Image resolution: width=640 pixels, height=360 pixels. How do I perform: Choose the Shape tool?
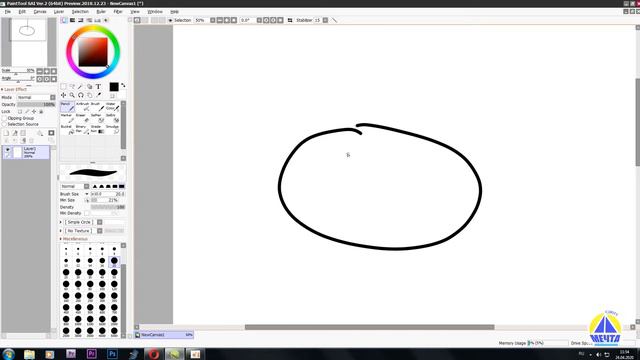89,87
